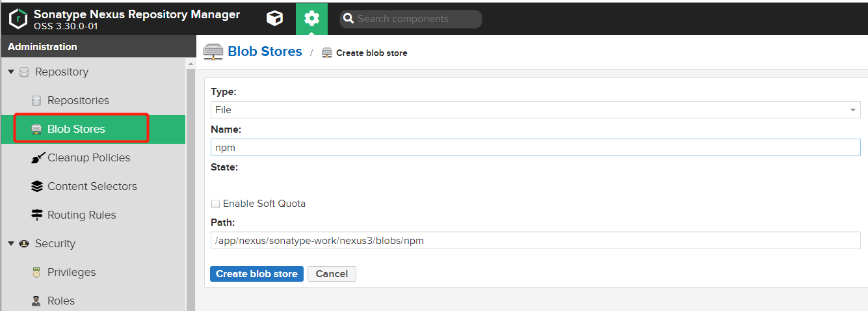Screen dimensions: 868x311
Task: Click the Blob Stores drive icon in sidebar
Action: click(36, 129)
